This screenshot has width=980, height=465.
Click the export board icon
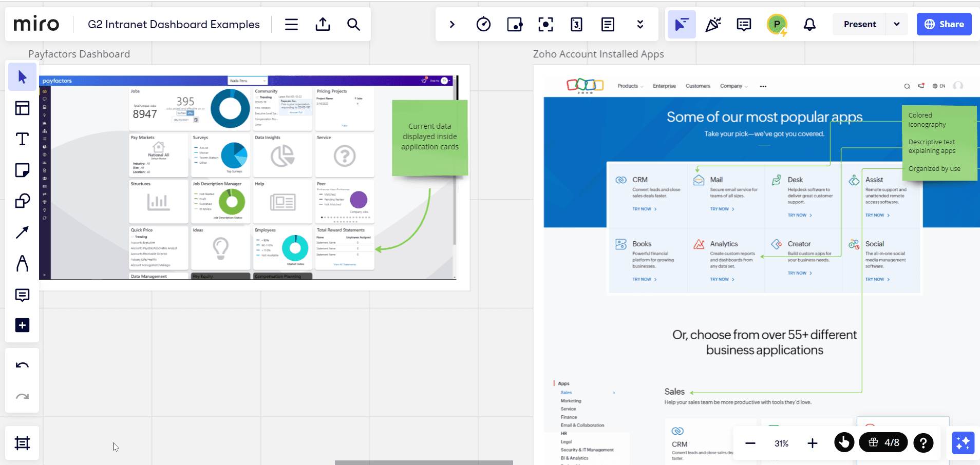point(323,24)
